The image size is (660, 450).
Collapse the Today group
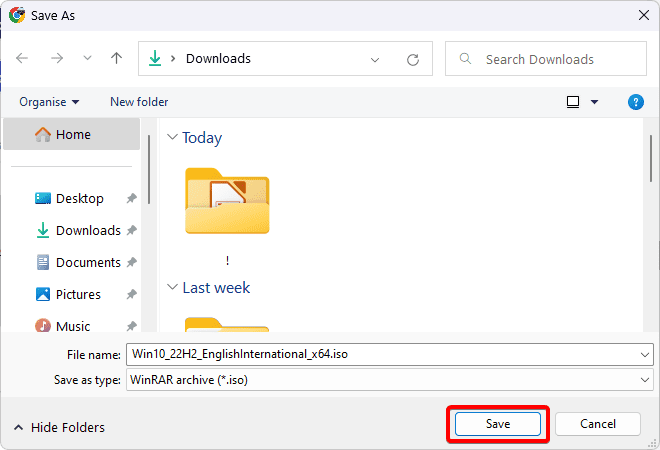point(172,137)
